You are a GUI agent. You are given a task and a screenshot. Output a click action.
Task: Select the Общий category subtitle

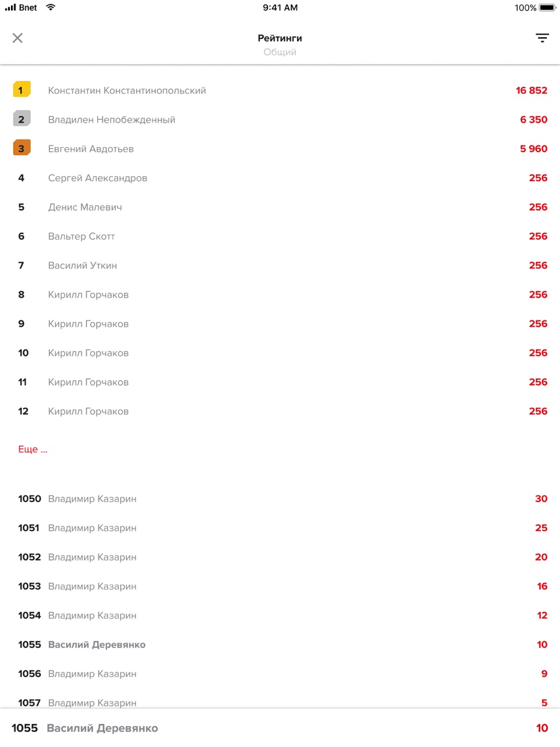click(280, 52)
